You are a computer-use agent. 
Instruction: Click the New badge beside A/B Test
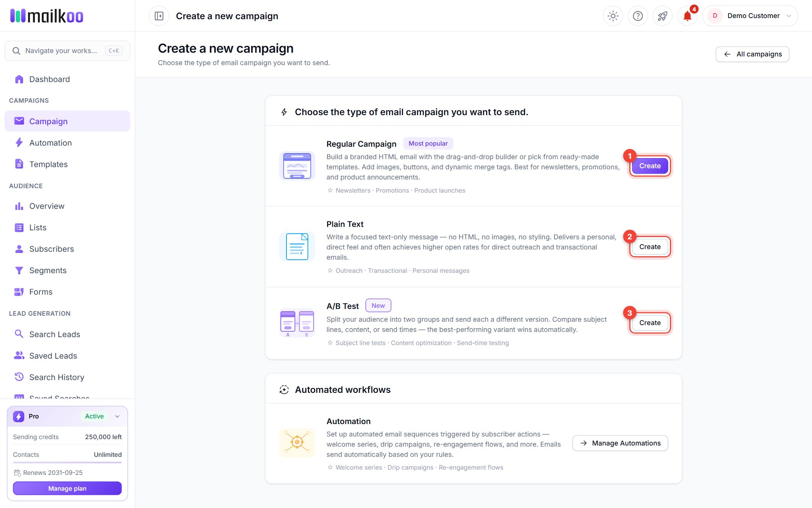pos(378,306)
